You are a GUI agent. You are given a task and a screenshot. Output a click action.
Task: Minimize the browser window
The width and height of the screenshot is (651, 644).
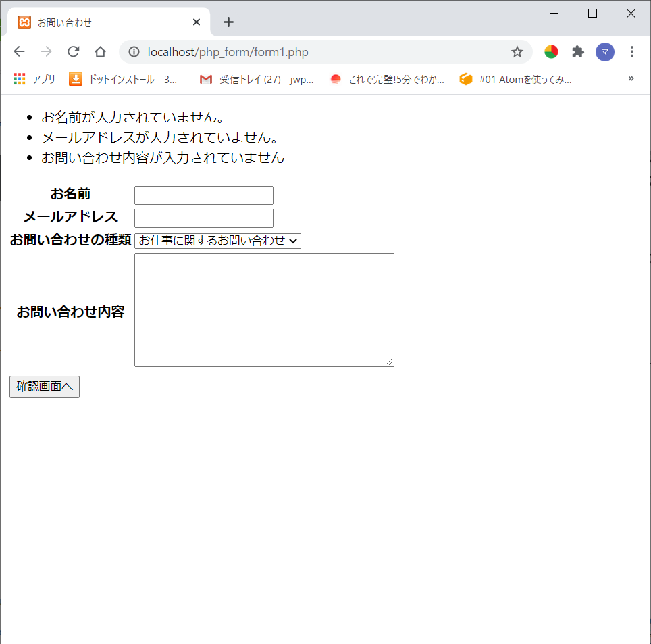(x=554, y=14)
